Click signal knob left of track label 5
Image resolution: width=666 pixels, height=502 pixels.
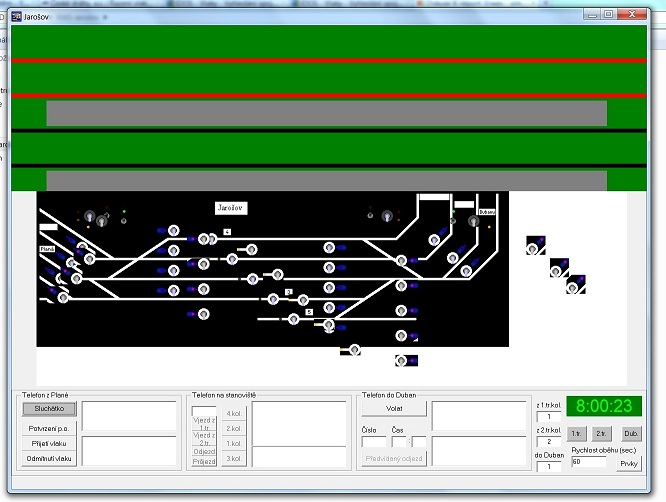[x=293, y=319]
